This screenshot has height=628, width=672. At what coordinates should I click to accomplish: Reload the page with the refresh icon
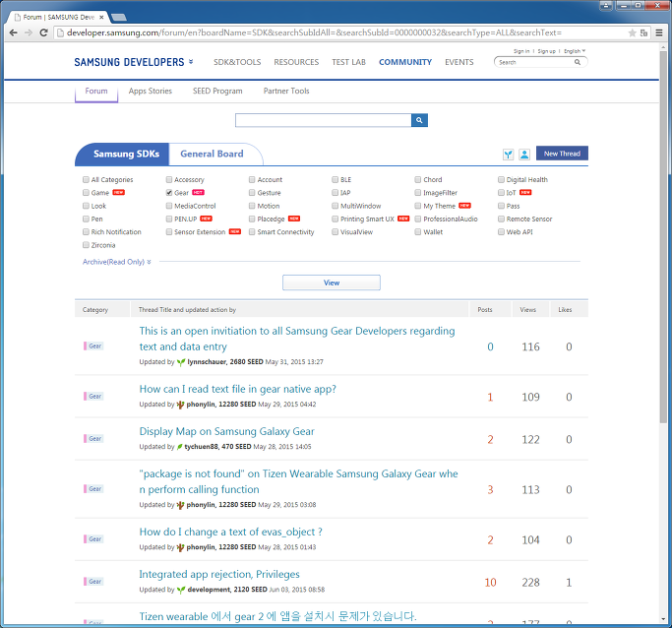pos(43,32)
